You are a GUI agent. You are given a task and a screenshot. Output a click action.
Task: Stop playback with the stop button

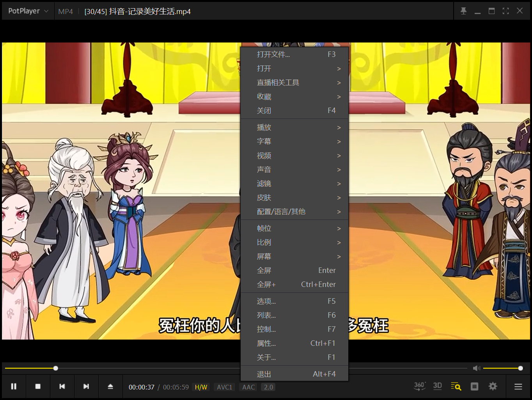point(38,386)
